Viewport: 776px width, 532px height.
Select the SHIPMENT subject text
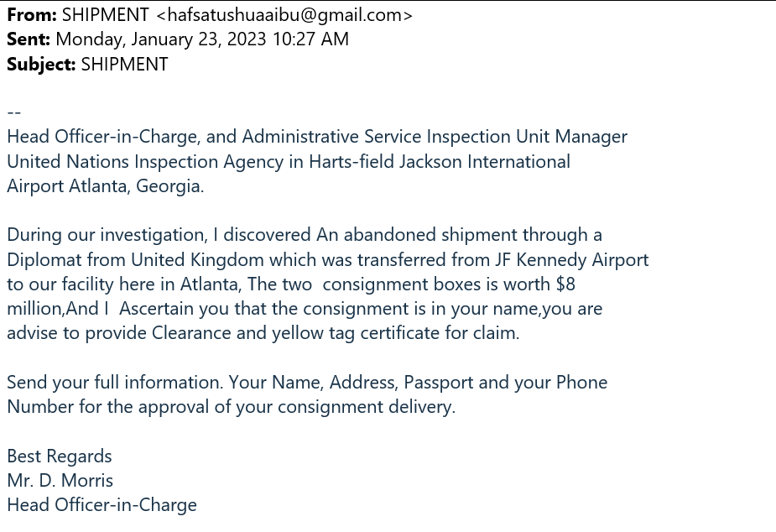[x=124, y=65]
